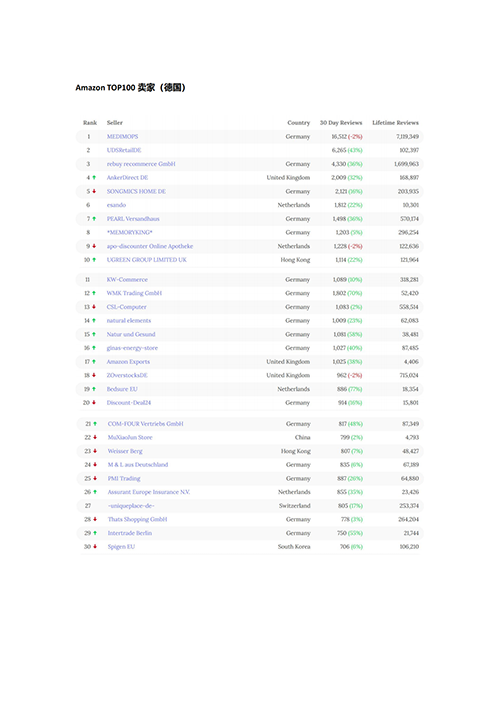Click red down arrow beside rank 30

pyautogui.click(x=95, y=546)
